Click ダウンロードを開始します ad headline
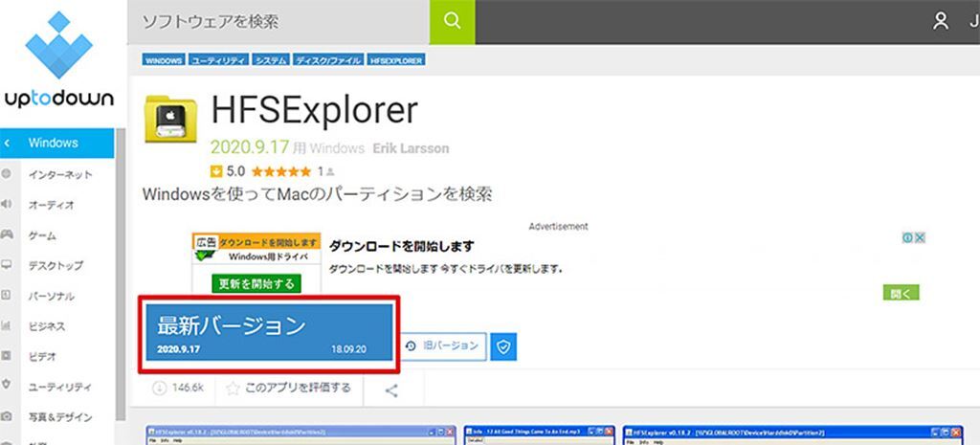Screen dimensions: 980x445 coord(401,246)
